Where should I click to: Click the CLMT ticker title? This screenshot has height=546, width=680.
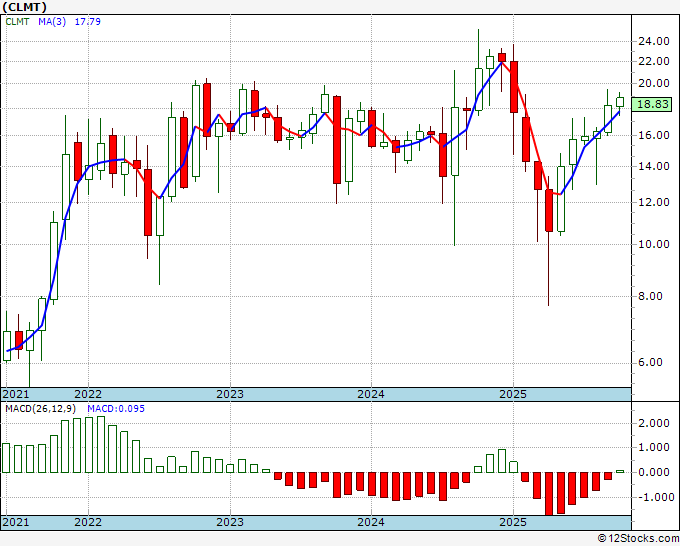[x=25, y=7]
